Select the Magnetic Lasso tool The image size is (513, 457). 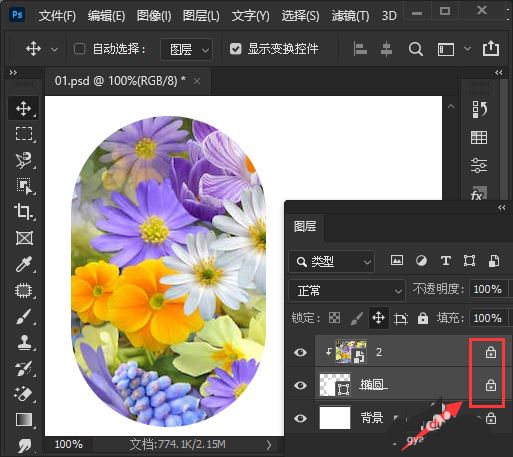[24, 160]
